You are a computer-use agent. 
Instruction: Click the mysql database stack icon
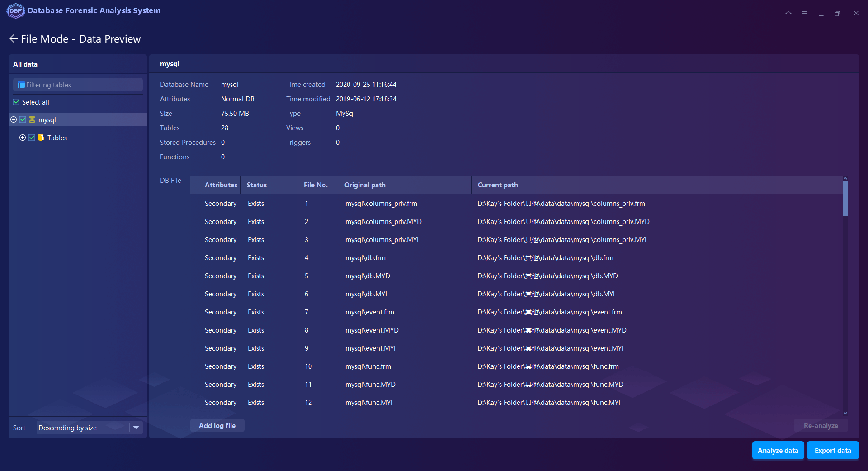click(x=32, y=120)
